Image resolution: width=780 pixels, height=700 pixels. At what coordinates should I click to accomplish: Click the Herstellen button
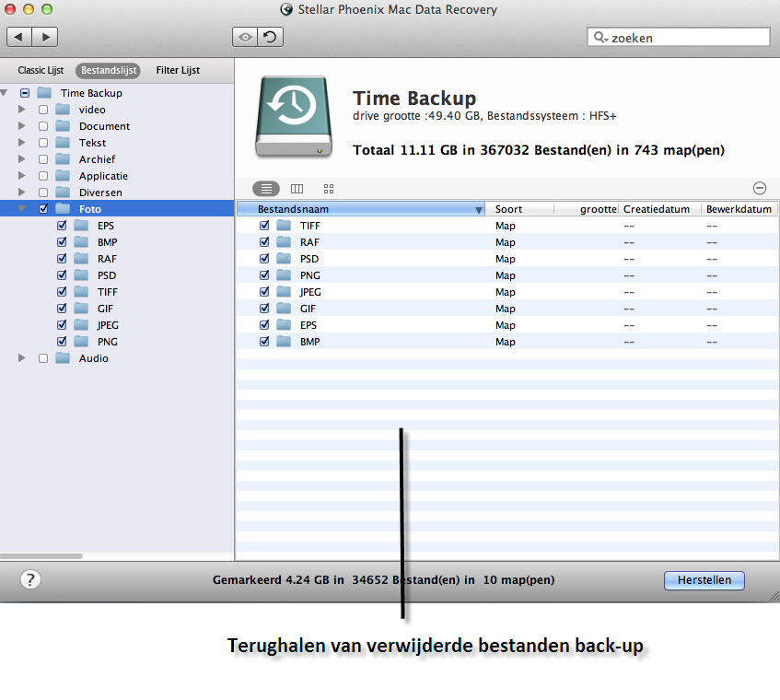704,580
